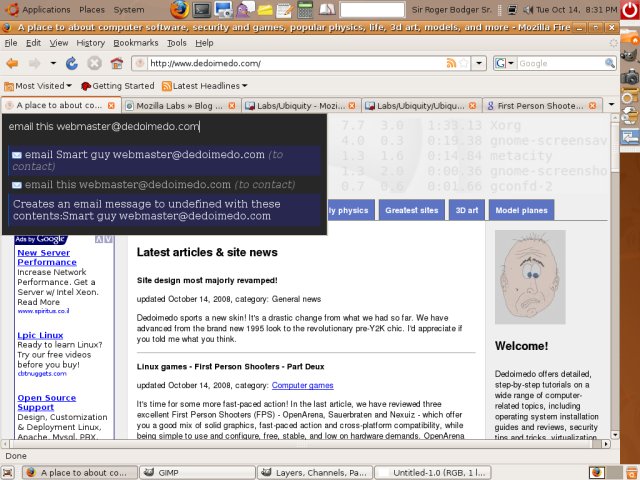Click the red power quit button
Viewport: 640px width, 480px height.
click(630, 10)
